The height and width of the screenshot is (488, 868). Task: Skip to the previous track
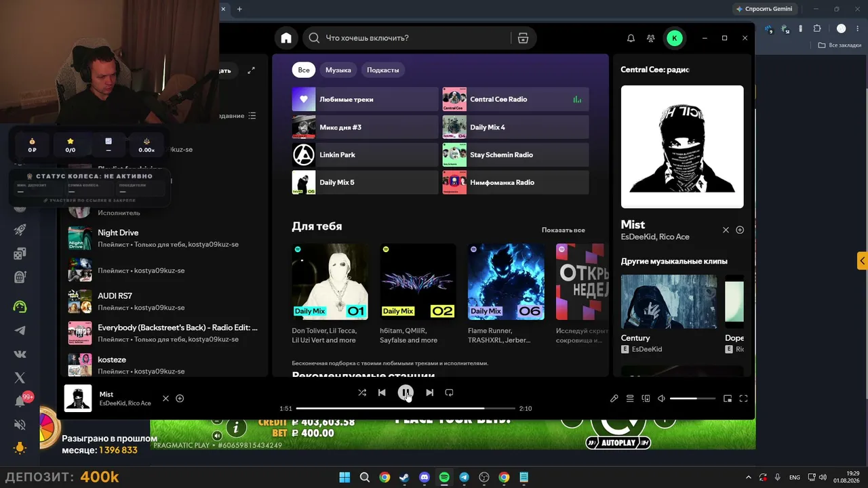click(382, 392)
